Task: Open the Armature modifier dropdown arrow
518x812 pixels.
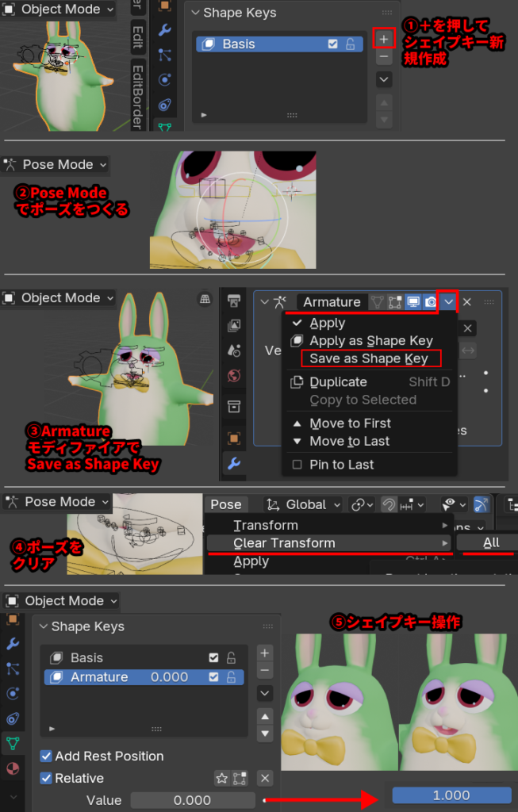Action: coord(449,302)
